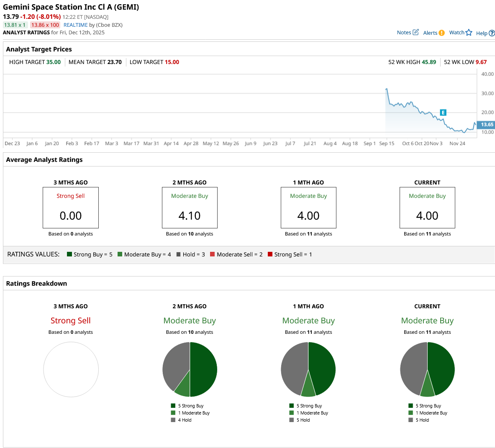
Task: Select the Current Moderate Buy 4.00 rating box
Action: (x=427, y=207)
